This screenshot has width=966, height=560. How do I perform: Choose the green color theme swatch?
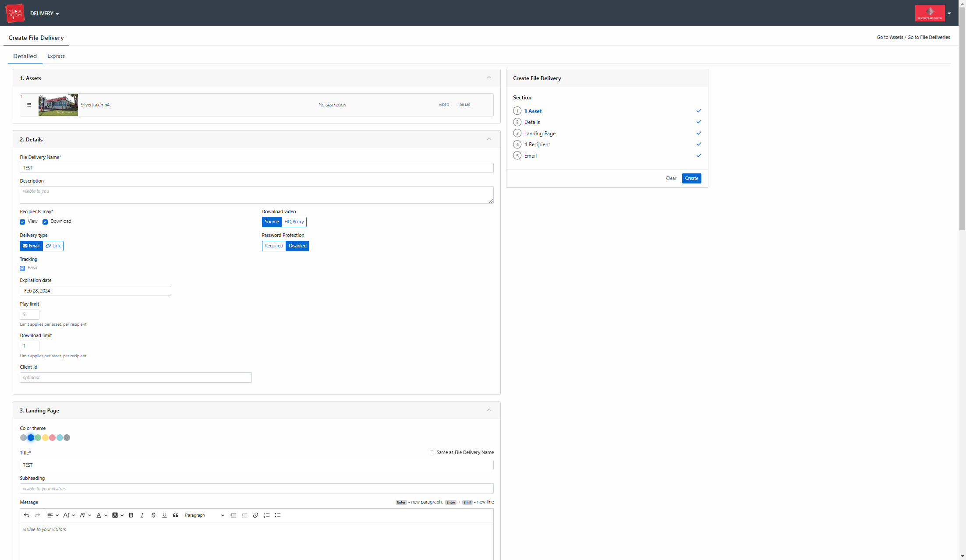pyautogui.click(x=38, y=438)
